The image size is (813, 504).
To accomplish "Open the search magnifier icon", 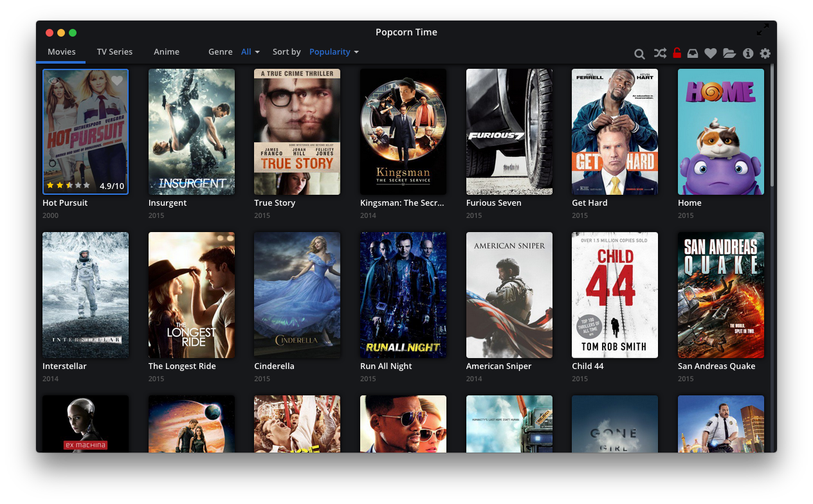I will point(639,54).
